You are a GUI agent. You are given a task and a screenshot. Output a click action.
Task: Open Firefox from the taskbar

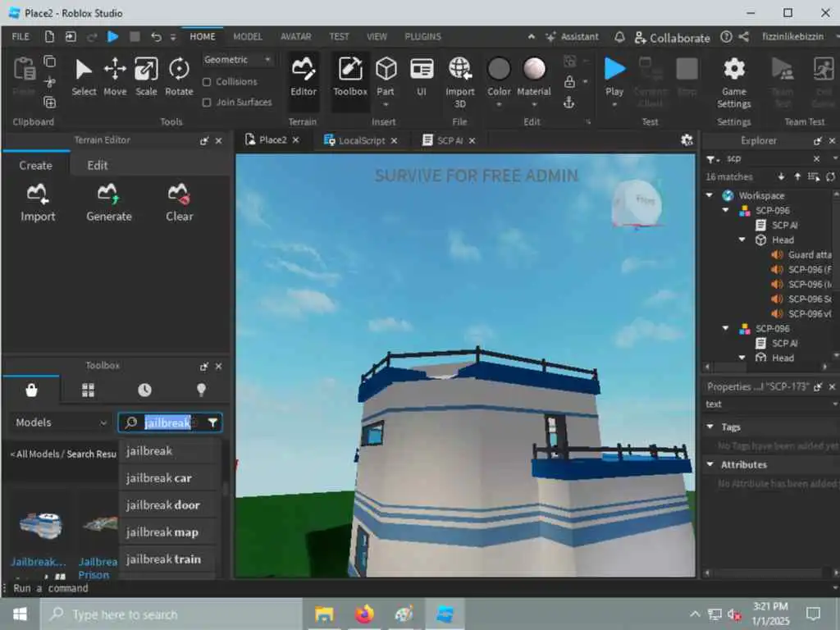pos(364,614)
